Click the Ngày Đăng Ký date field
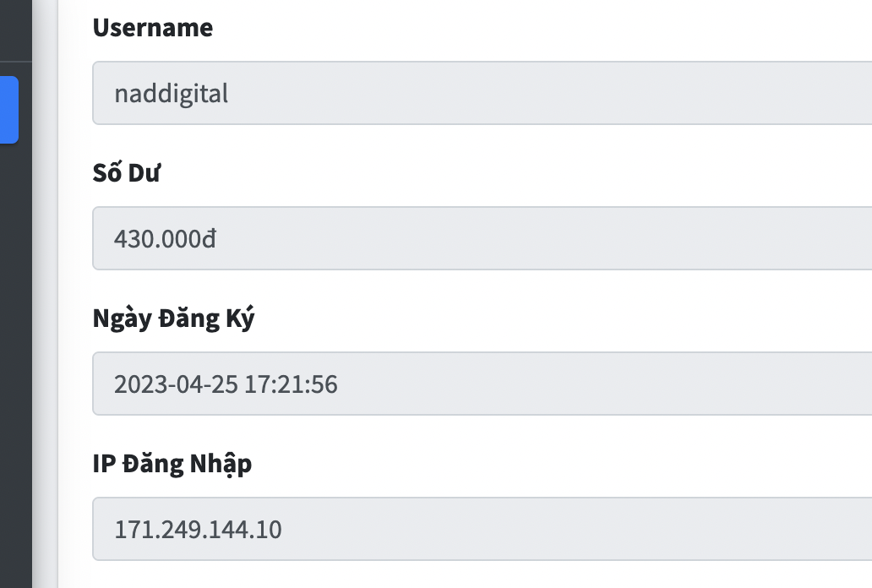This screenshot has height=588, width=872. pyautogui.click(x=482, y=384)
